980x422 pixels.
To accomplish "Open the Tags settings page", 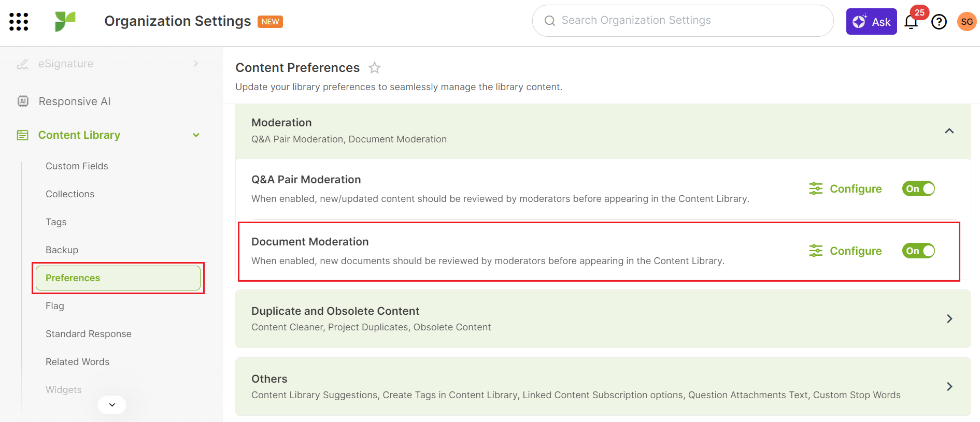I will [x=56, y=222].
